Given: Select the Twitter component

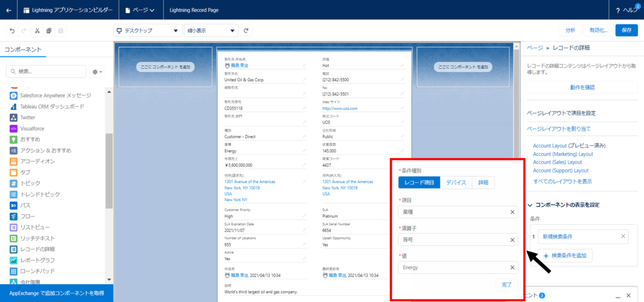Looking at the screenshot, I should [23, 117].
